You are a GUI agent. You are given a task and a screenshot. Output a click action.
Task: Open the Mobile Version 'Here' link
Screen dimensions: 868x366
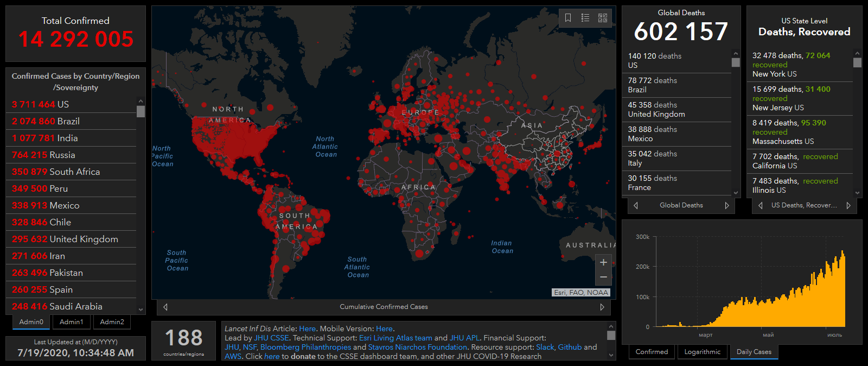(384, 329)
